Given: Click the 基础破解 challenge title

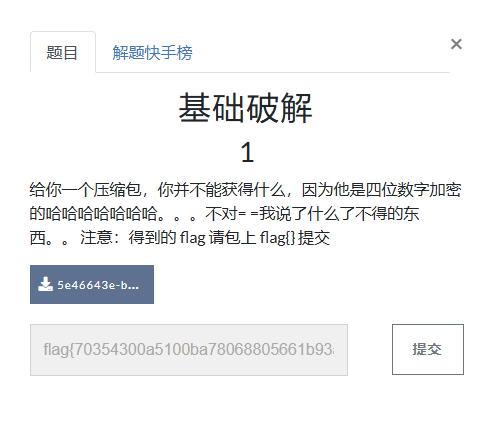Looking at the screenshot, I should pyautogui.click(x=245, y=108).
